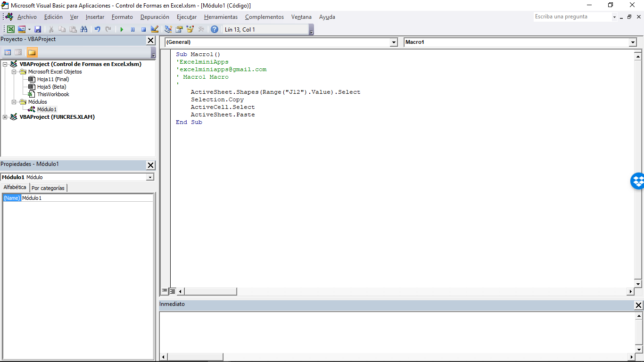Click the View Code icon in Project panel
Viewport: 644px width, 362px height.
(x=8, y=52)
